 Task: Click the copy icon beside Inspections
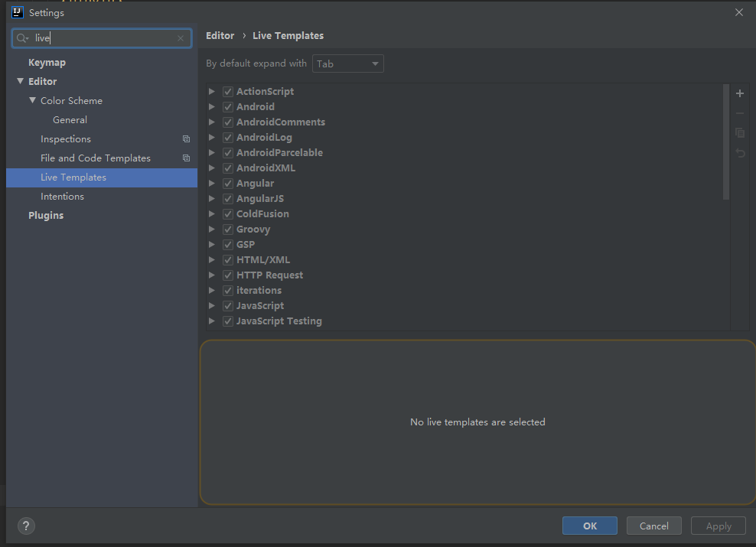(x=186, y=139)
